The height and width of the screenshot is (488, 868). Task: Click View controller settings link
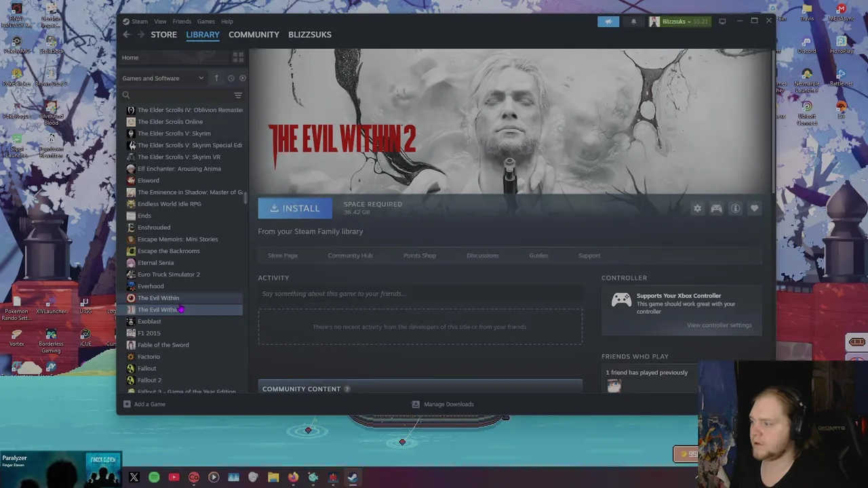(719, 325)
